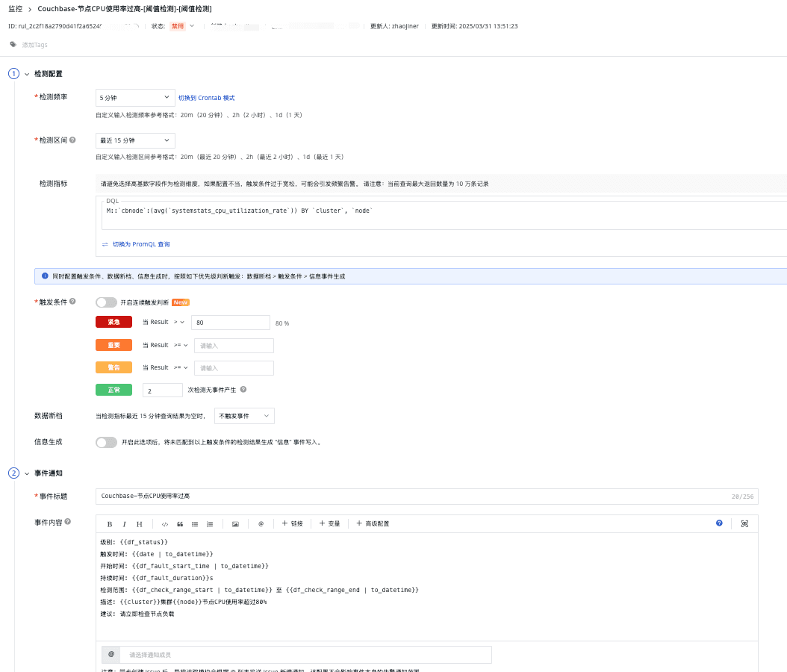Click the 添加Tags text
This screenshot has height=672, width=787.
pyautogui.click(x=34, y=45)
